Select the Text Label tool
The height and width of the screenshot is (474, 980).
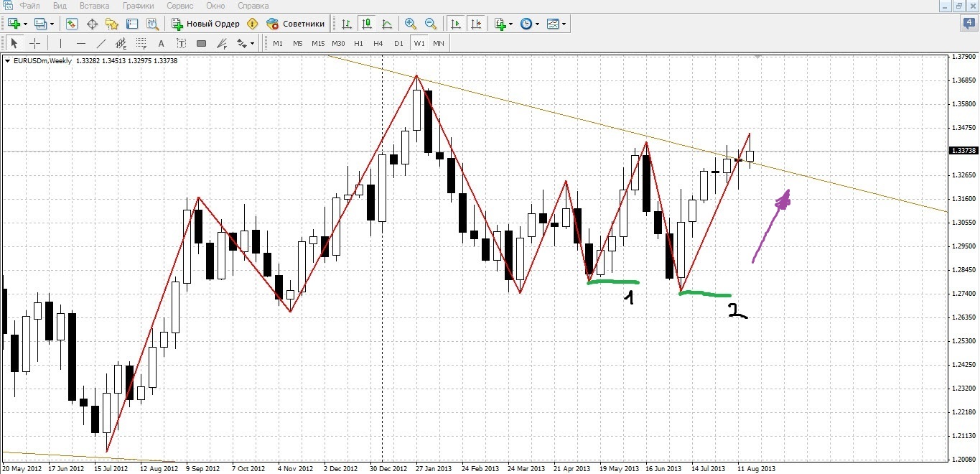click(181, 43)
